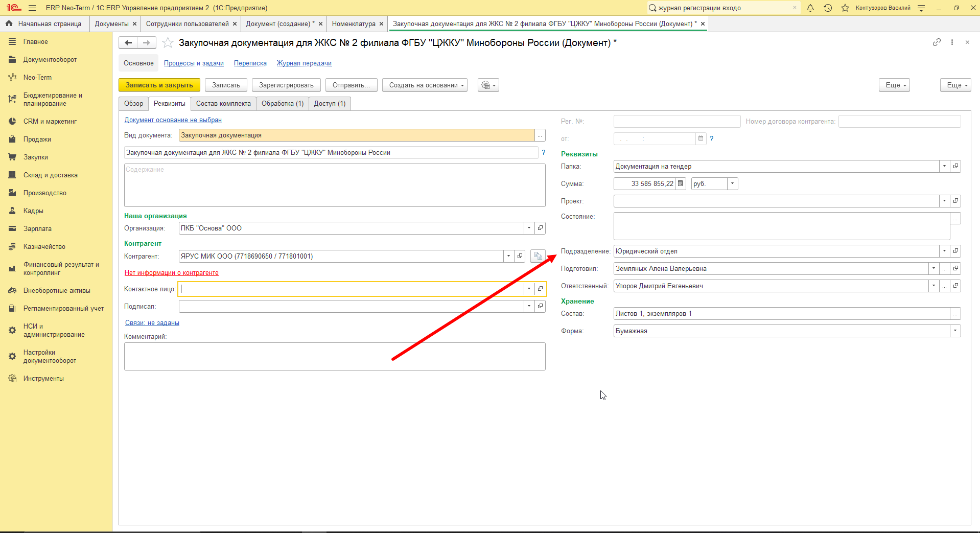Open the calendar picker for date field
Screen dimensions: 980x533
701,138
